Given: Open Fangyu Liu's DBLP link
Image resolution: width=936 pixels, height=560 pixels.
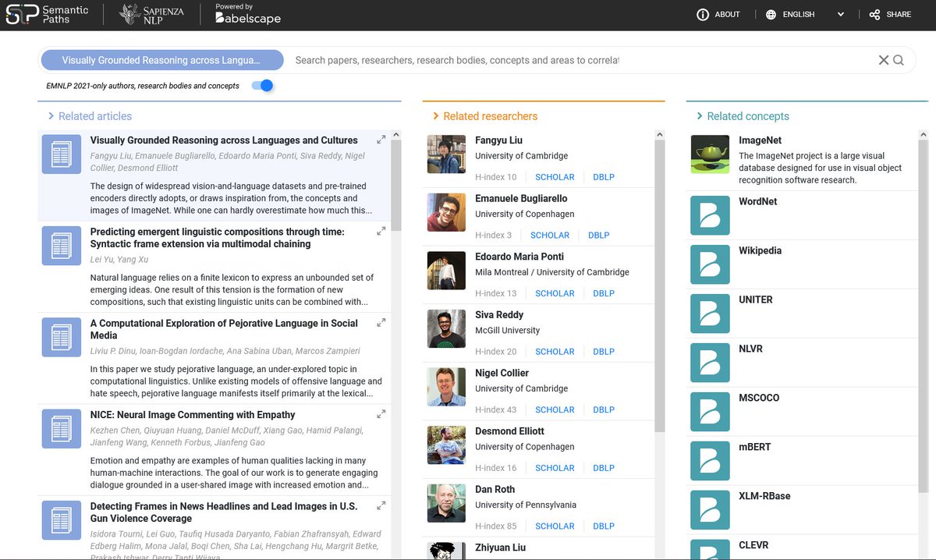Looking at the screenshot, I should tap(604, 177).
